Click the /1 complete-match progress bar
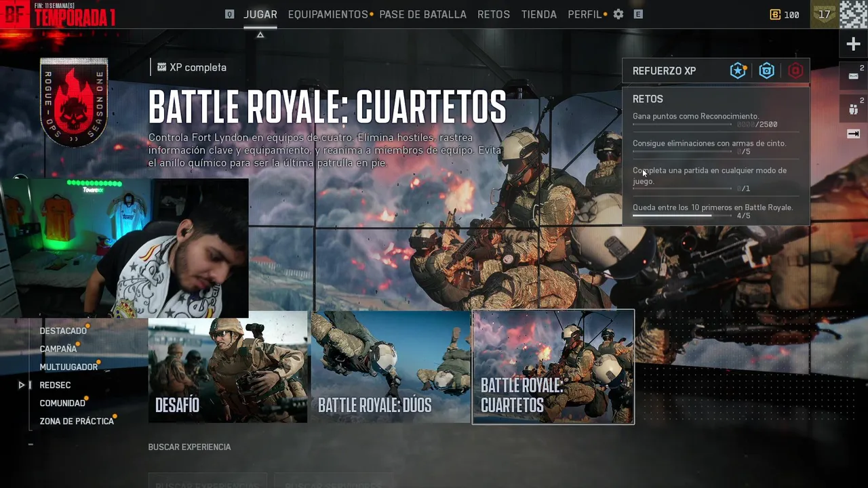This screenshot has height=488, width=868. pos(682,188)
